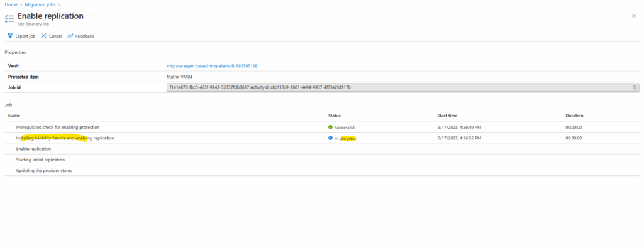Click the Export job download icon
The image size is (644, 245).
click(x=10, y=36)
